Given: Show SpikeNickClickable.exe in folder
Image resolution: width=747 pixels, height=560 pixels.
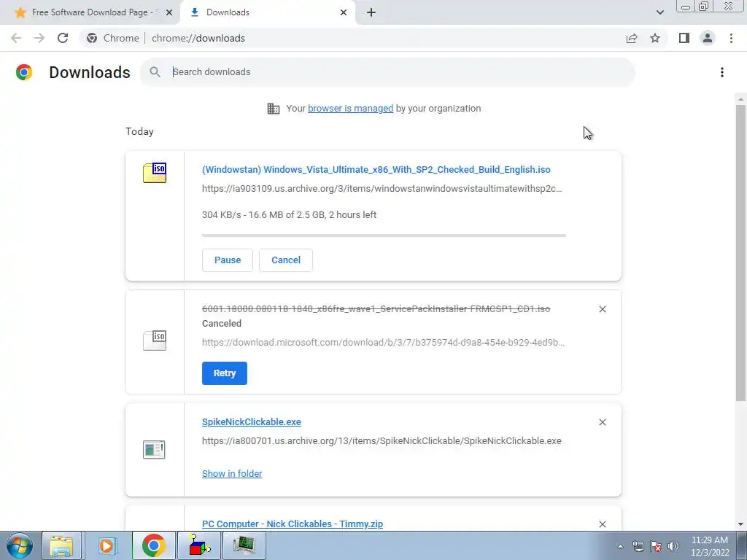Looking at the screenshot, I should (x=231, y=474).
